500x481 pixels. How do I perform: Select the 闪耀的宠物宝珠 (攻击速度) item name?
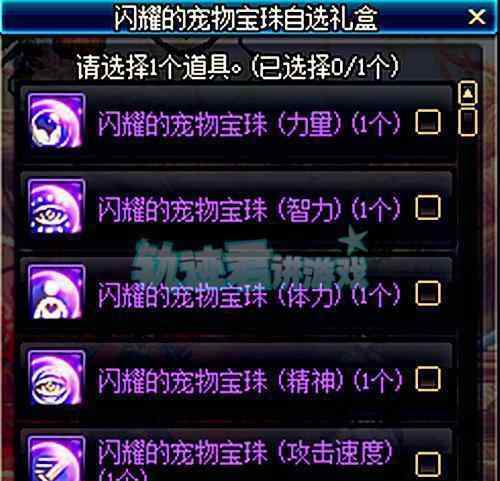point(245,460)
